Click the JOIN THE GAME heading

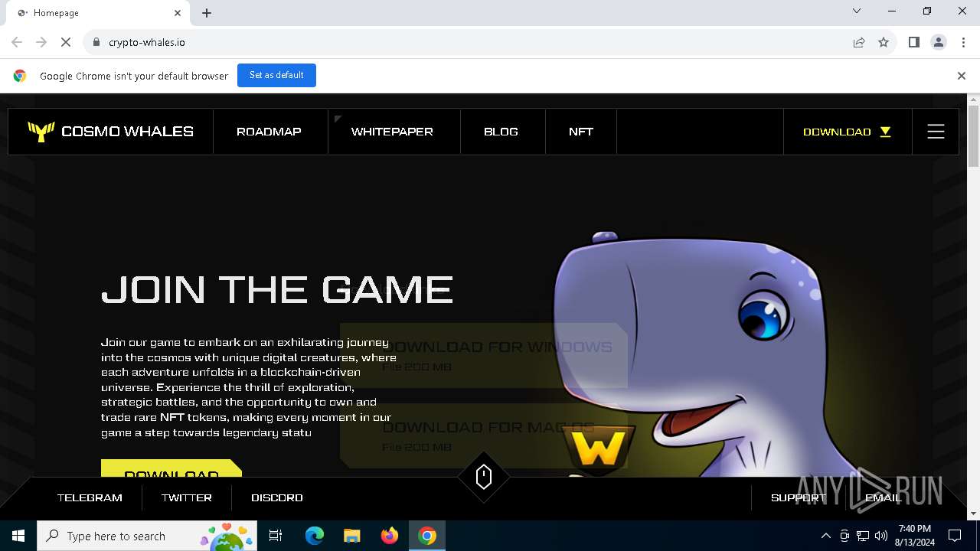pyautogui.click(x=277, y=290)
